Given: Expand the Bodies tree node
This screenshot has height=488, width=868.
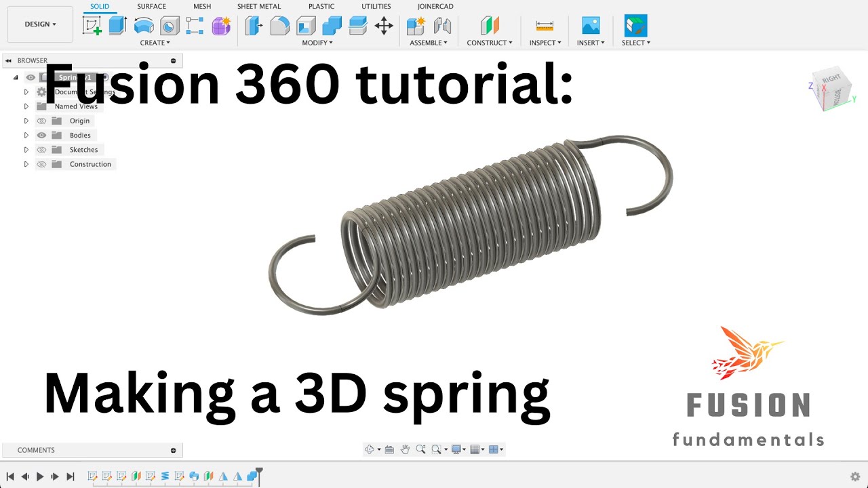Looking at the screenshot, I should tap(26, 135).
